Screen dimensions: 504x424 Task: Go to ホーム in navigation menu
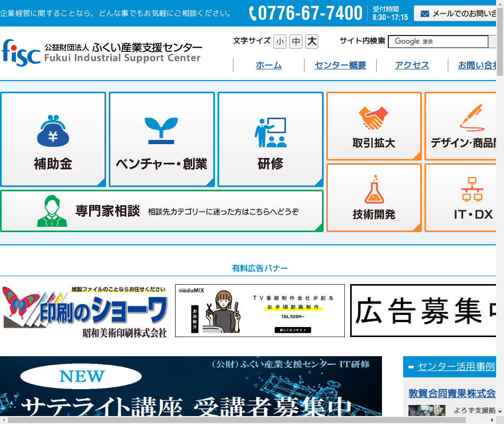tap(268, 65)
